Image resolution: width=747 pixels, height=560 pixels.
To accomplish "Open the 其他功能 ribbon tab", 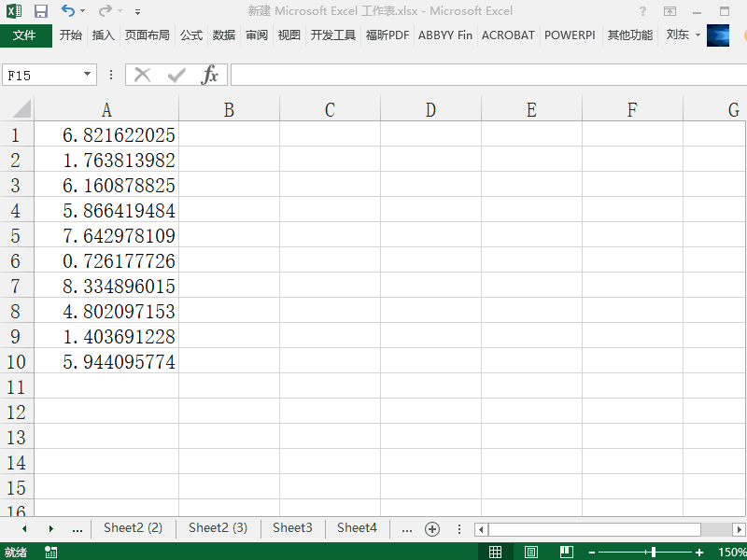I will point(629,35).
